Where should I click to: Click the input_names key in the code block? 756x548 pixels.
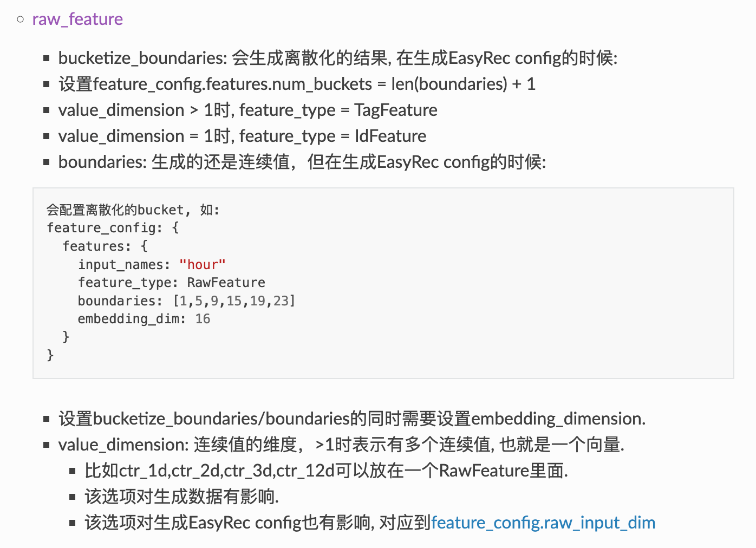(x=120, y=265)
